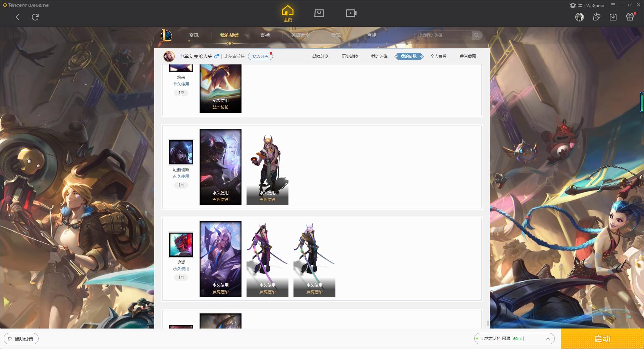
Task: Open the 黑夜使者 character model card
Action: [x=267, y=167]
